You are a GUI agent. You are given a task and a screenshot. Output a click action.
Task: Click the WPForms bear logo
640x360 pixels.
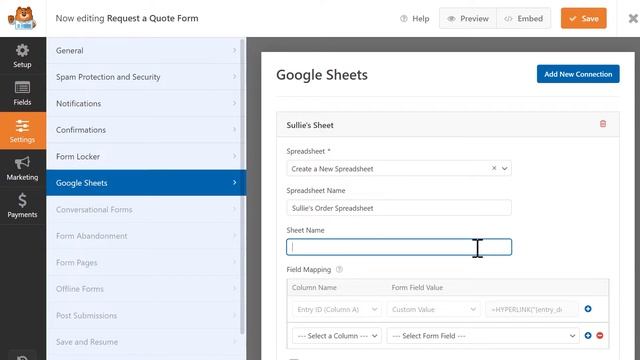pyautogui.click(x=22, y=18)
